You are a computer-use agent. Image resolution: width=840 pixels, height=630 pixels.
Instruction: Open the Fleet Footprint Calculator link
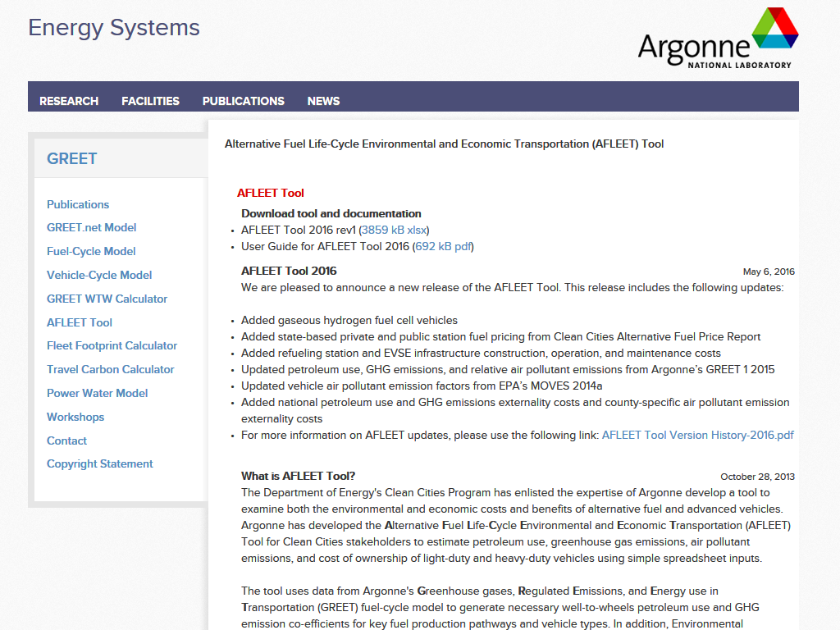tap(112, 345)
